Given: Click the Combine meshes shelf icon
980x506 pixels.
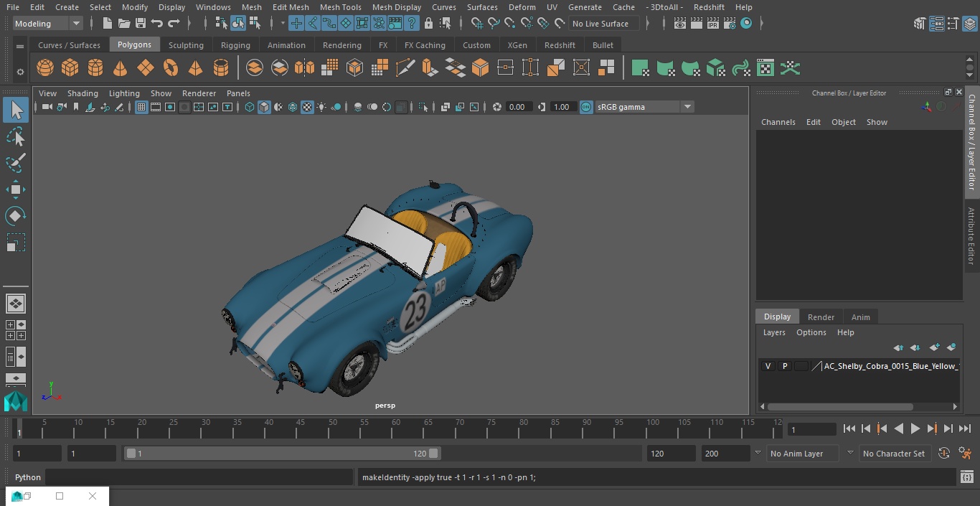Looking at the screenshot, I should click(255, 68).
